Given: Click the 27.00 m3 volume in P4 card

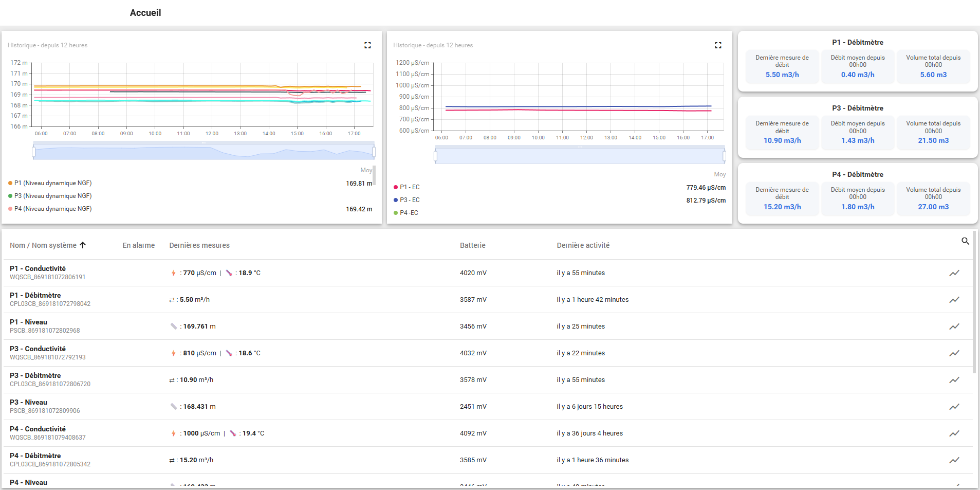Looking at the screenshot, I should [933, 207].
